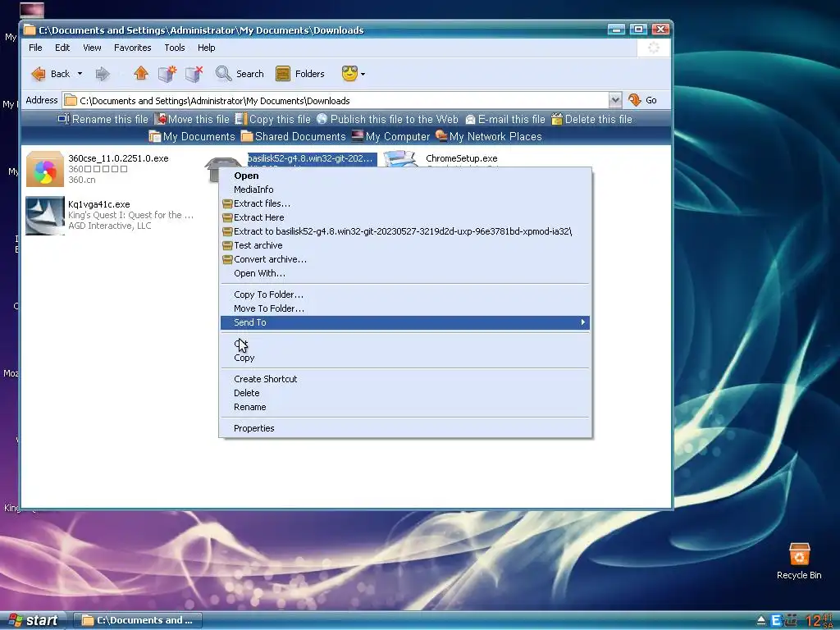Viewport: 840px width, 630px height.
Task: Choose Properties in the context menu
Action: click(x=405, y=428)
